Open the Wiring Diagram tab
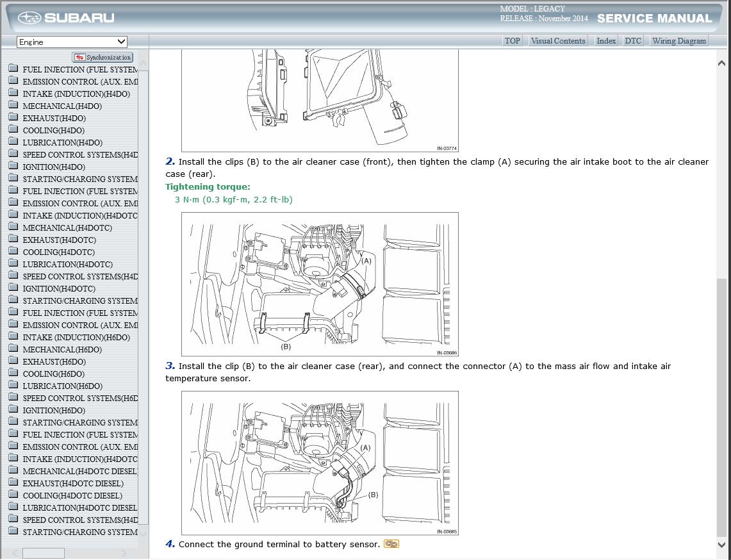 pos(679,40)
